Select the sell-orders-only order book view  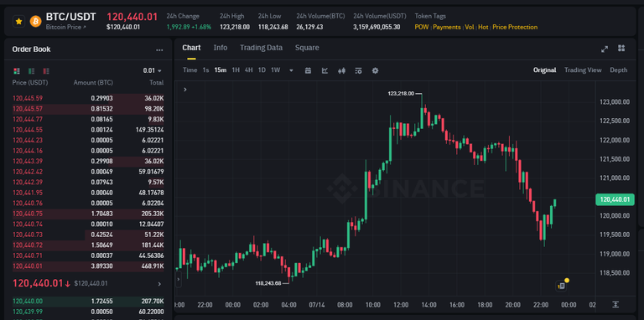pyautogui.click(x=46, y=71)
